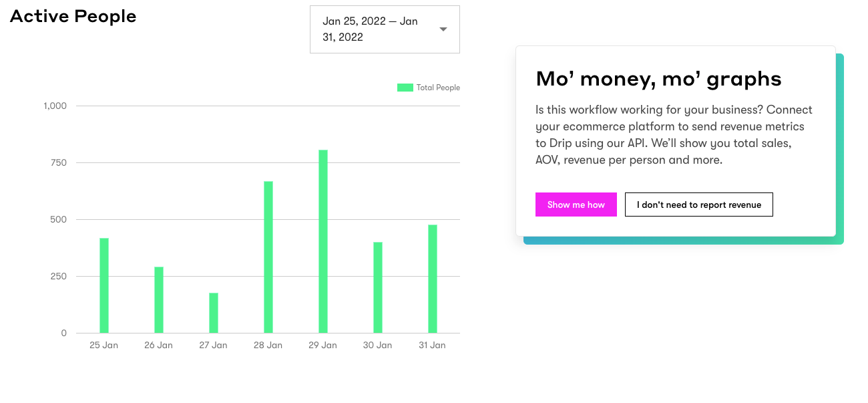Click I don't need to report revenue
The width and height of the screenshot is (868, 403).
pyautogui.click(x=699, y=205)
